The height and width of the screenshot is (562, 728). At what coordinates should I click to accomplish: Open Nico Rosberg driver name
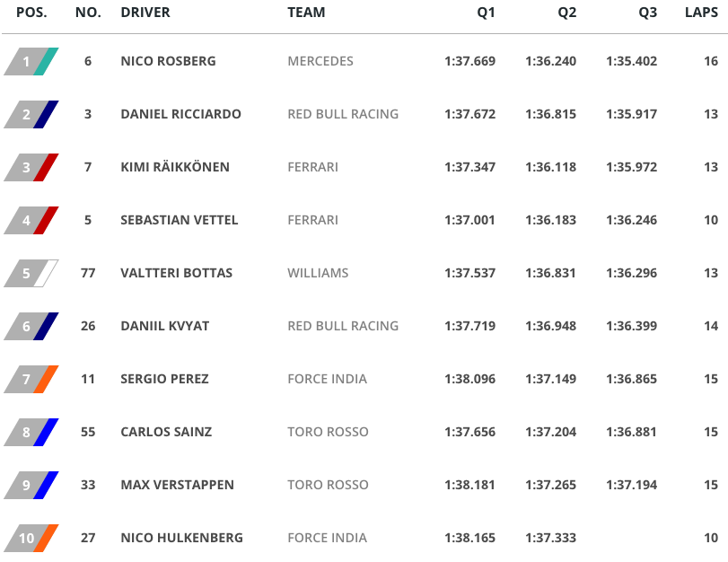(x=168, y=62)
